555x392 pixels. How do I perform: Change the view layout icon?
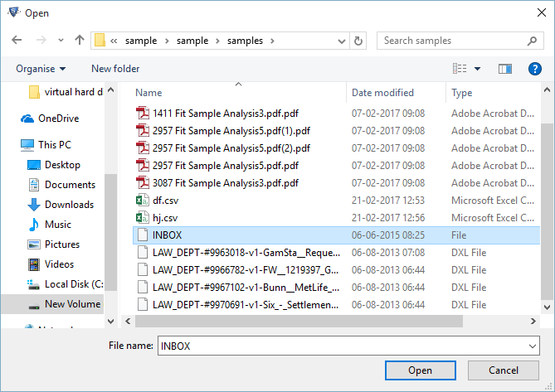460,68
